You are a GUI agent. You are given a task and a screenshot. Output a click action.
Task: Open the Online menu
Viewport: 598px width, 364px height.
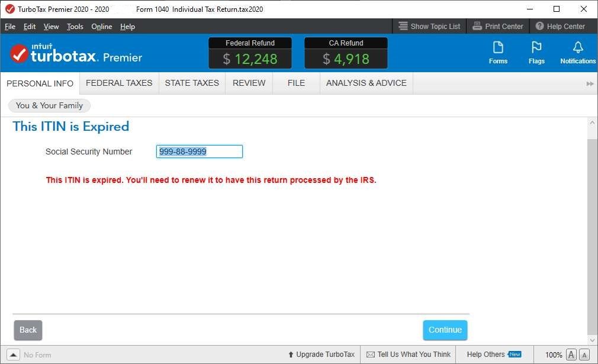(102, 27)
